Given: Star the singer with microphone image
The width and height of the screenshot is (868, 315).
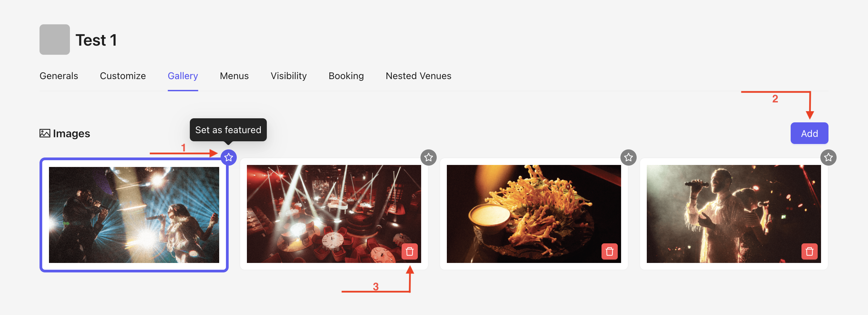Looking at the screenshot, I should [828, 157].
